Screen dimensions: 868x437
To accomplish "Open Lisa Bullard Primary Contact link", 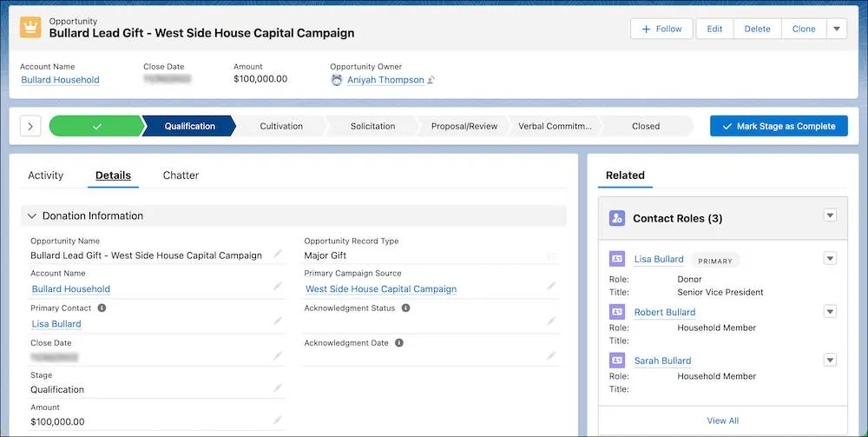I will (56, 324).
